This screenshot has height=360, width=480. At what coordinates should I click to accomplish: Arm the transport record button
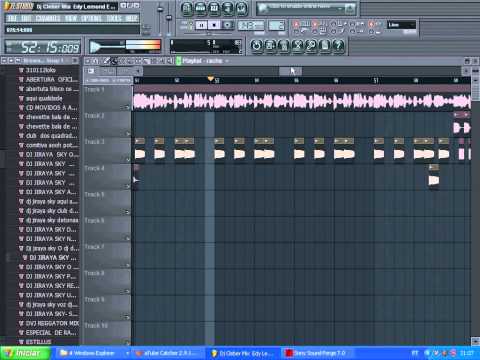tap(227, 25)
